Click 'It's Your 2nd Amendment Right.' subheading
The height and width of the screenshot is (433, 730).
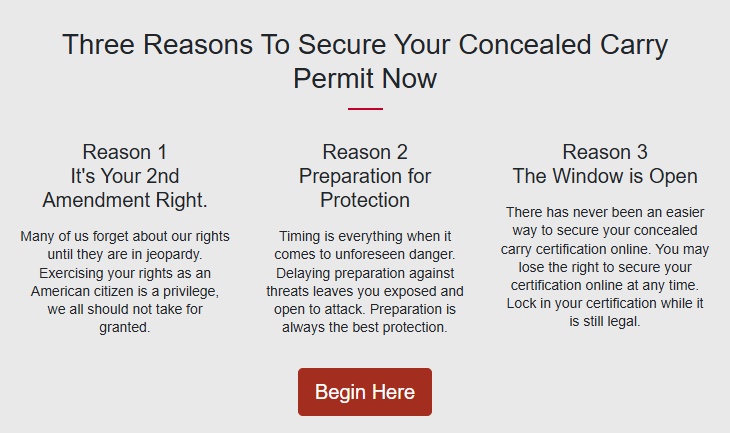click(124, 188)
